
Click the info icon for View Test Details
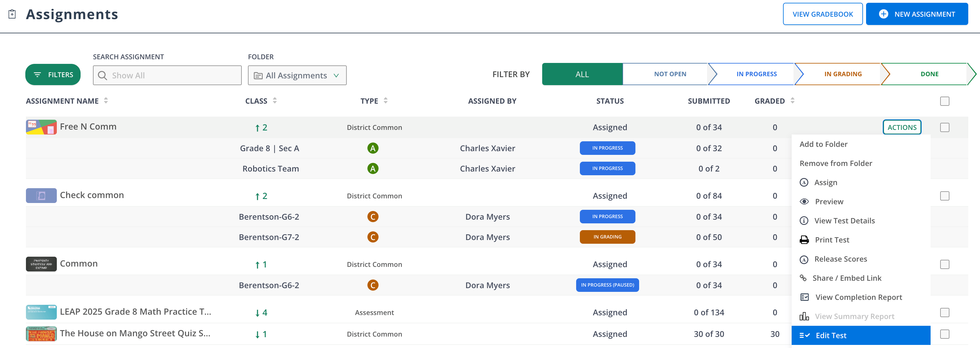pos(803,221)
